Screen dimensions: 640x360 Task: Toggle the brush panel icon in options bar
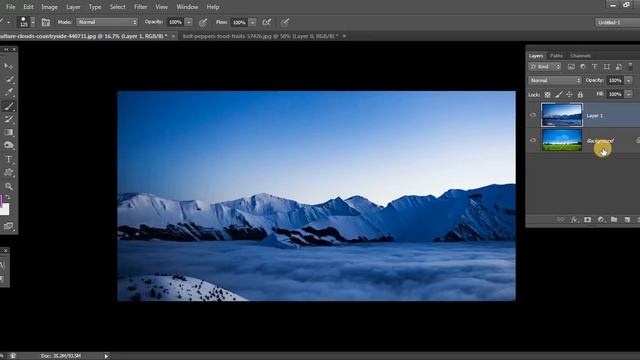[x=46, y=22]
